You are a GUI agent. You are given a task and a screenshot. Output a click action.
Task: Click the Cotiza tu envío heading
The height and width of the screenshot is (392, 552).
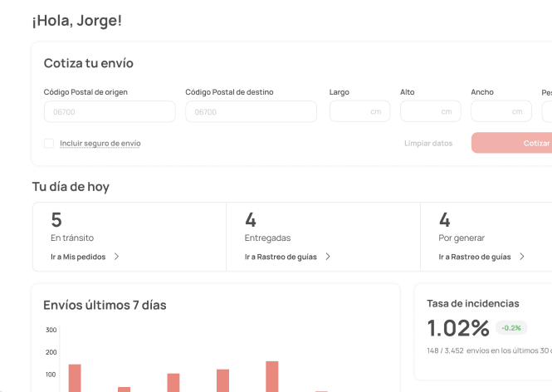click(x=88, y=63)
